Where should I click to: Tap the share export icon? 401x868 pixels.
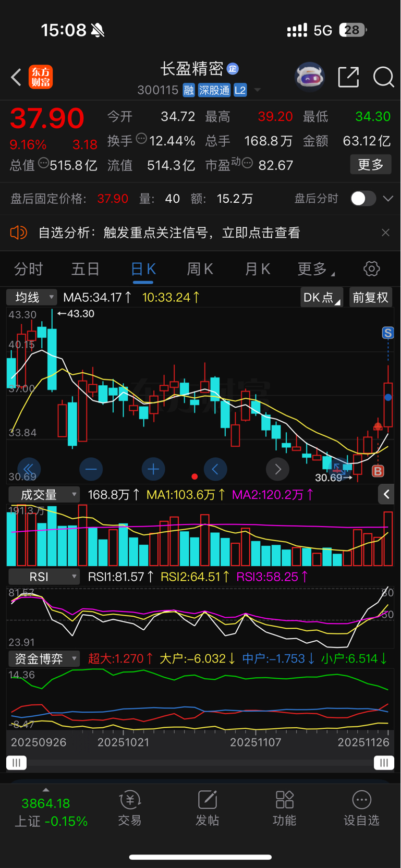348,77
